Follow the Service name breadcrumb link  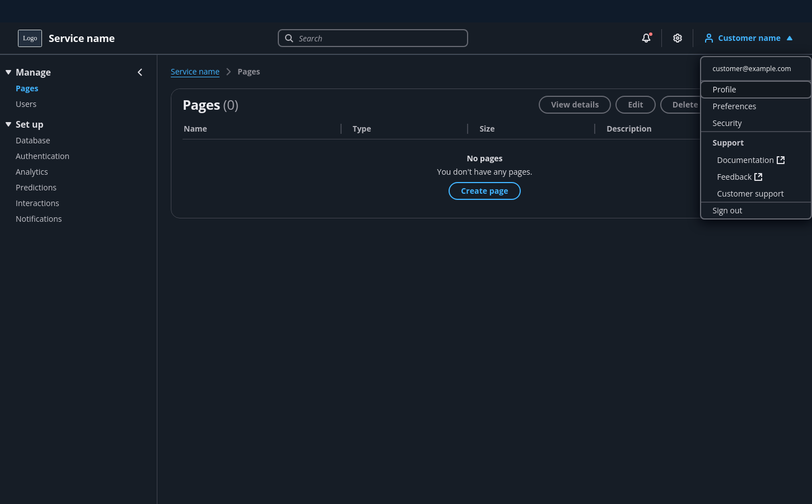[195, 71]
